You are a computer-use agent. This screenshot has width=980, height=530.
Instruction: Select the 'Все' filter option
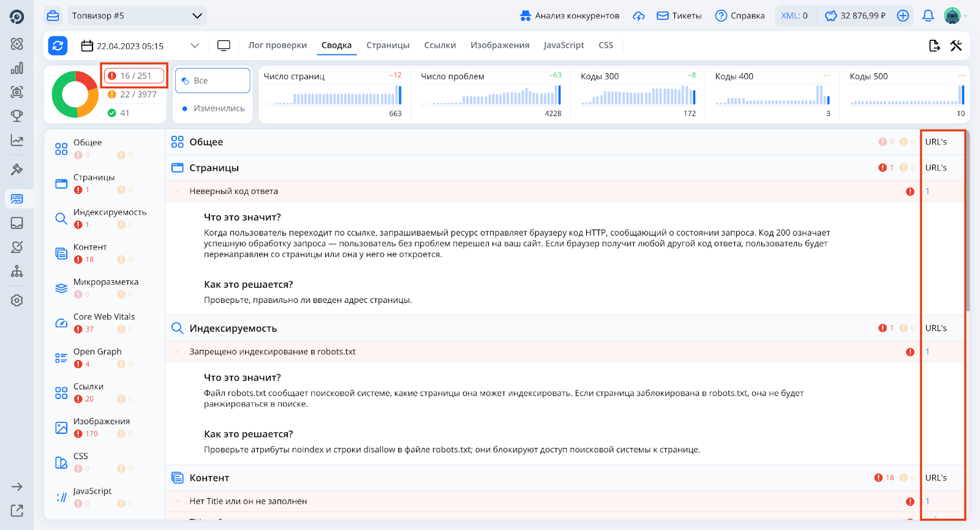213,81
